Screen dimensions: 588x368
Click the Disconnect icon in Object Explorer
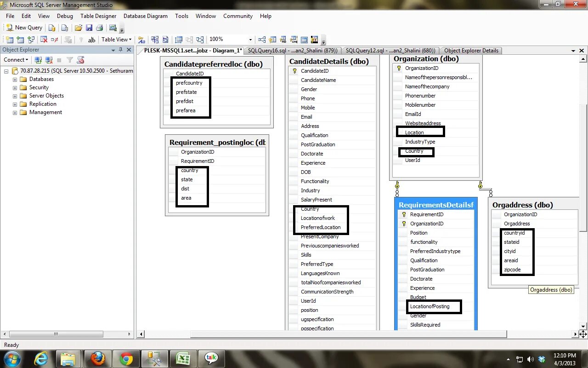(49, 60)
